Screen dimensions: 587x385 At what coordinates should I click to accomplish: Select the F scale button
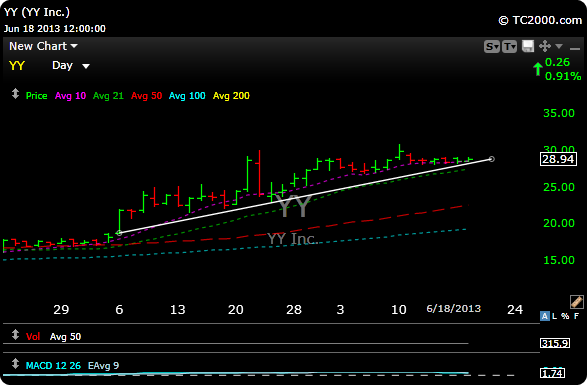(577, 316)
